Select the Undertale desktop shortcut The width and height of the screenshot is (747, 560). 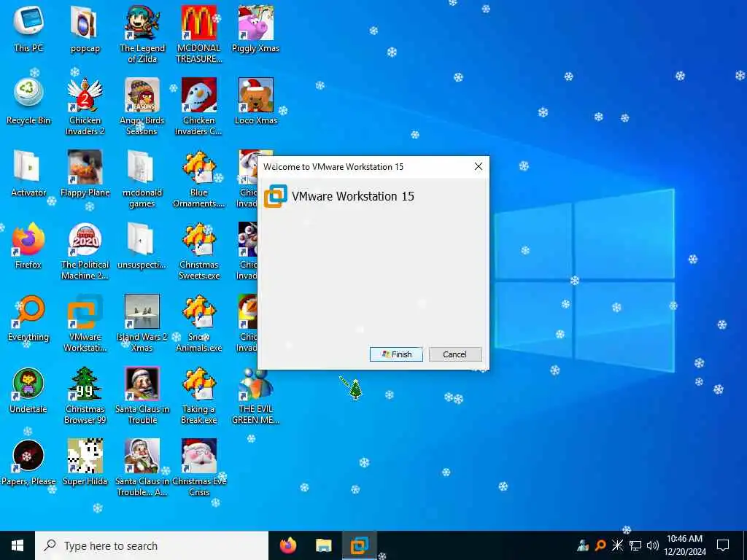(x=28, y=391)
